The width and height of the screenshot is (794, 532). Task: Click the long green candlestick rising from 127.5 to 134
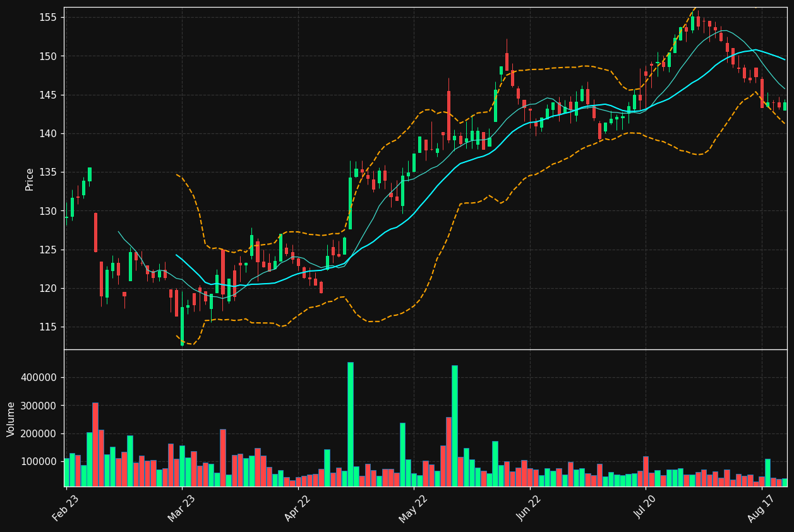pyautogui.click(x=351, y=203)
